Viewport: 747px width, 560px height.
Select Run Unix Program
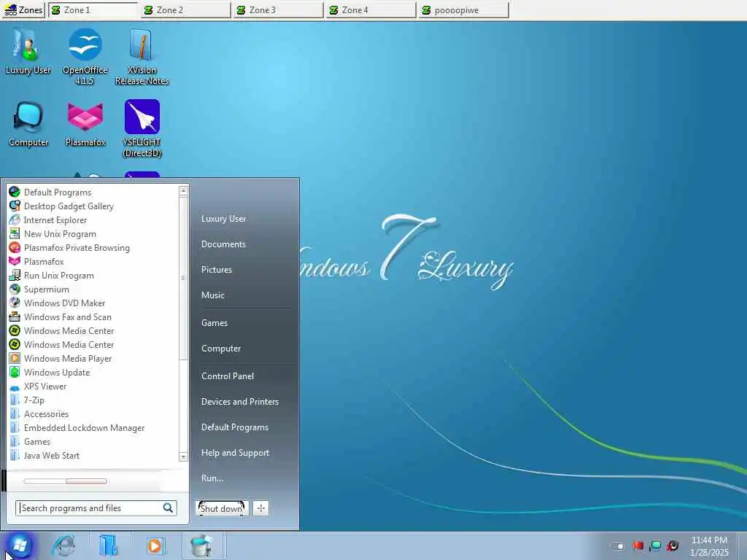coord(58,275)
